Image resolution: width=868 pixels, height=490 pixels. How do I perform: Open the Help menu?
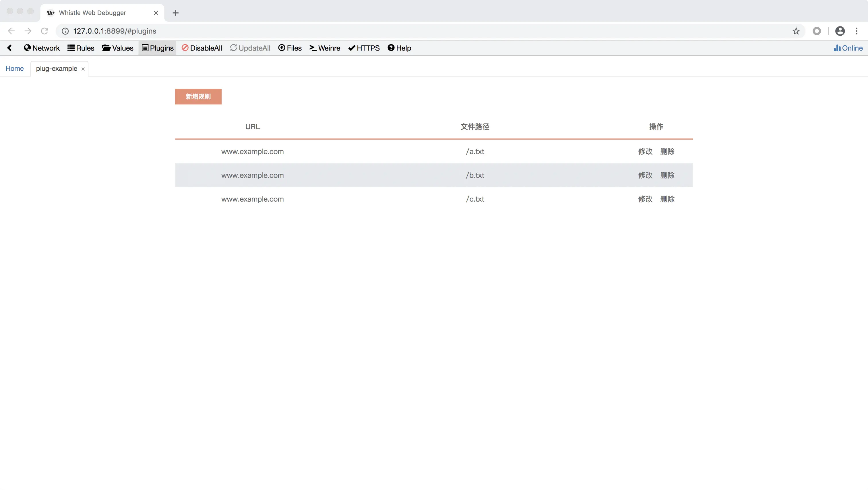[399, 48]
